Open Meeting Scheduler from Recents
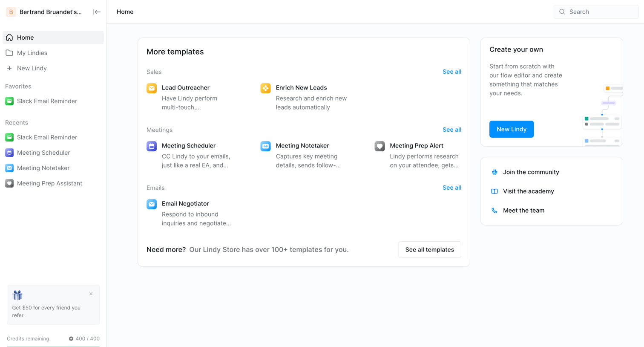Image resolution: width=644 pixels, height=347 pixels. pos(53,153)
